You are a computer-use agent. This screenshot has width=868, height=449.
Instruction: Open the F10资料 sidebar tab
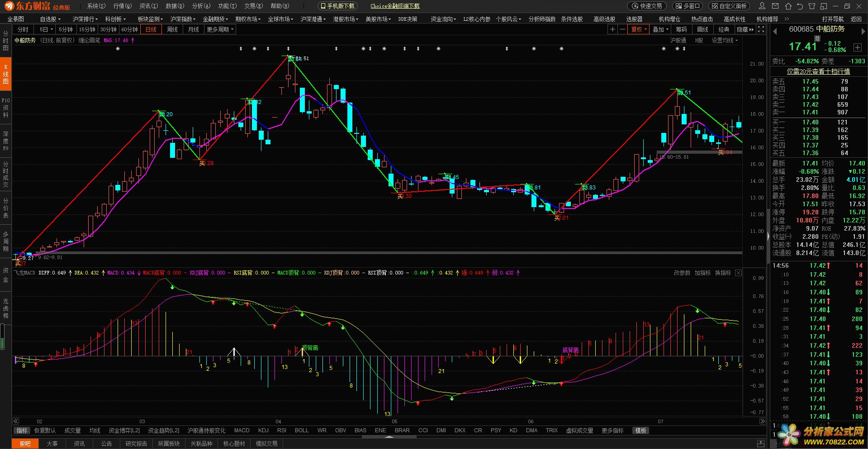(x=5, y=108)
